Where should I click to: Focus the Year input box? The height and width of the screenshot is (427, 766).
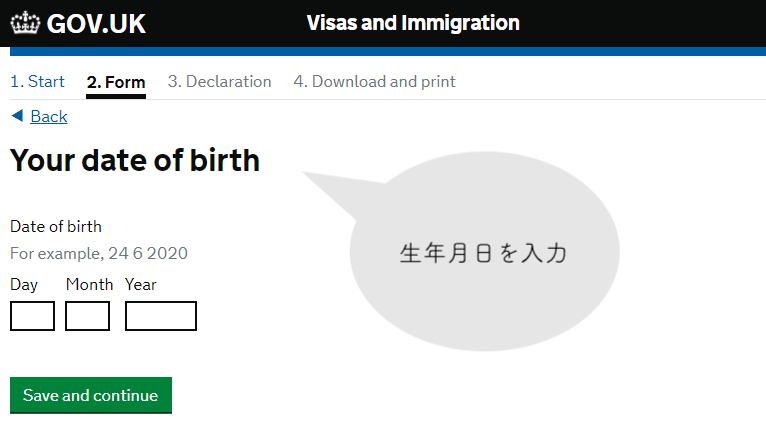tap(161, 316)
